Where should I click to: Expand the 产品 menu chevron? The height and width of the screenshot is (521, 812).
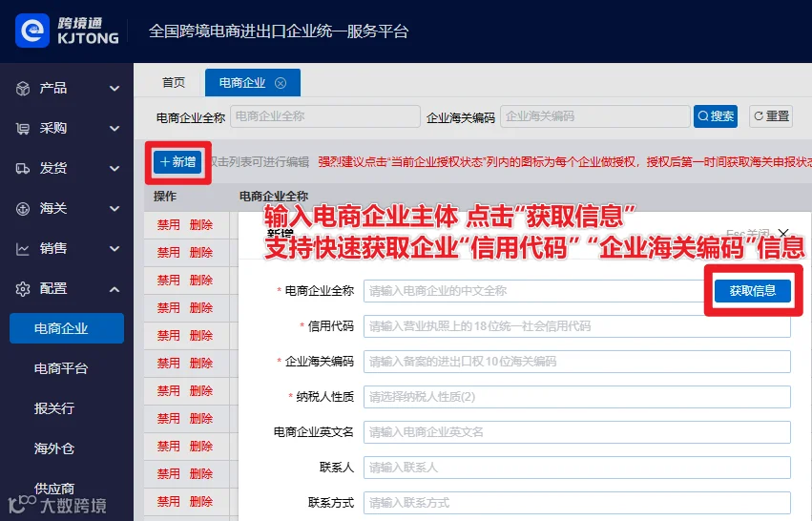point(115,89)
